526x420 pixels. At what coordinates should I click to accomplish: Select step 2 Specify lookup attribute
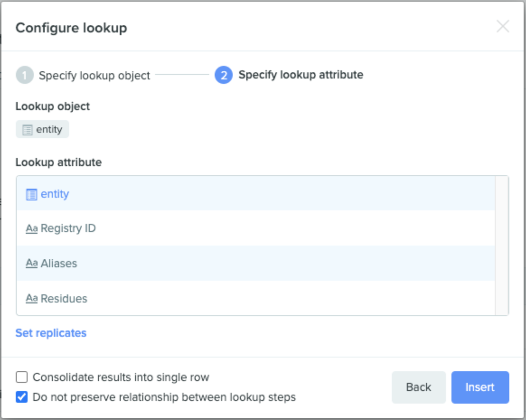pyautogui.click(x=289, y=75)
